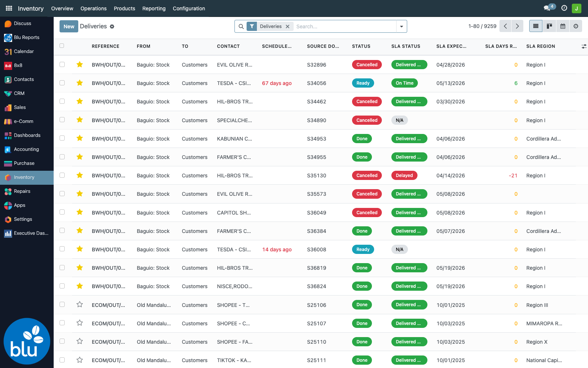Viewport: 588px width, 368px height.
Task: Open Accounting app
Action: (x=27, y=149)
